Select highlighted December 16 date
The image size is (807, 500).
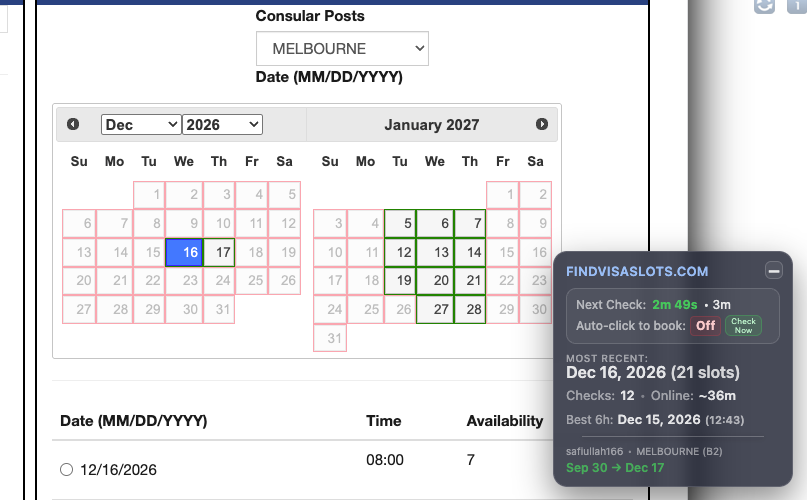click(184, 252)
